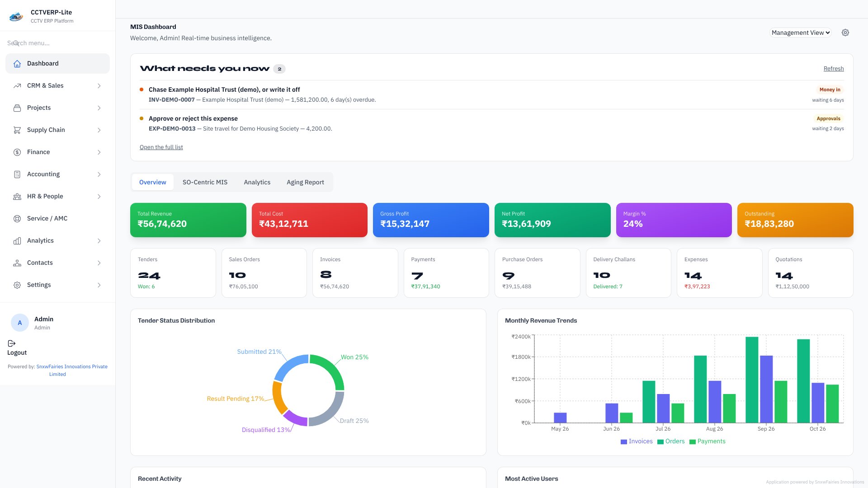Switch to the SO-Centric MIS tab
The image size is (868, 488).
pos(205,182)
